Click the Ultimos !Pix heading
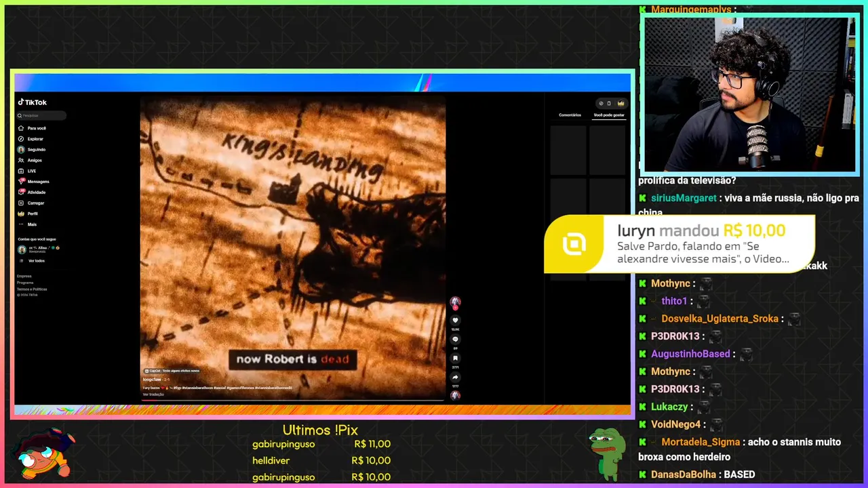This screenshot has height=488, width=868. tap(320, 430)
